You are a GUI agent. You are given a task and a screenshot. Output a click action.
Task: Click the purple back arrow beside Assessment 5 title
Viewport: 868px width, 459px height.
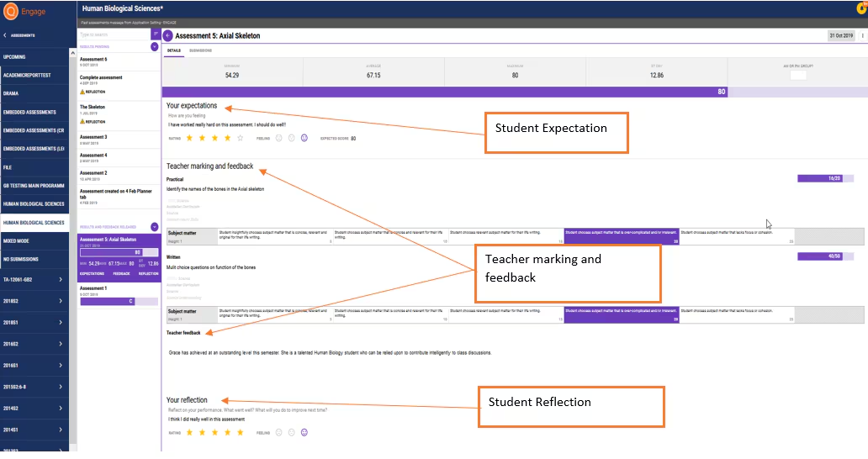167,35
